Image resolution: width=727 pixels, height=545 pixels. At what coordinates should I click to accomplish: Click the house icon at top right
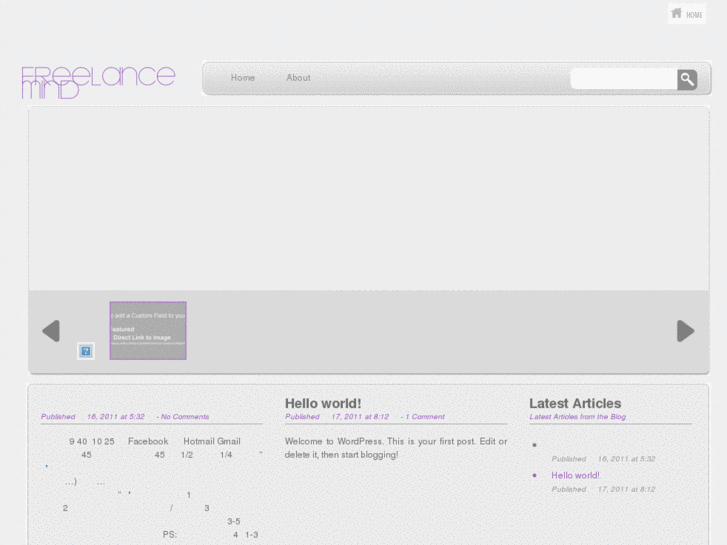(676, 13)
